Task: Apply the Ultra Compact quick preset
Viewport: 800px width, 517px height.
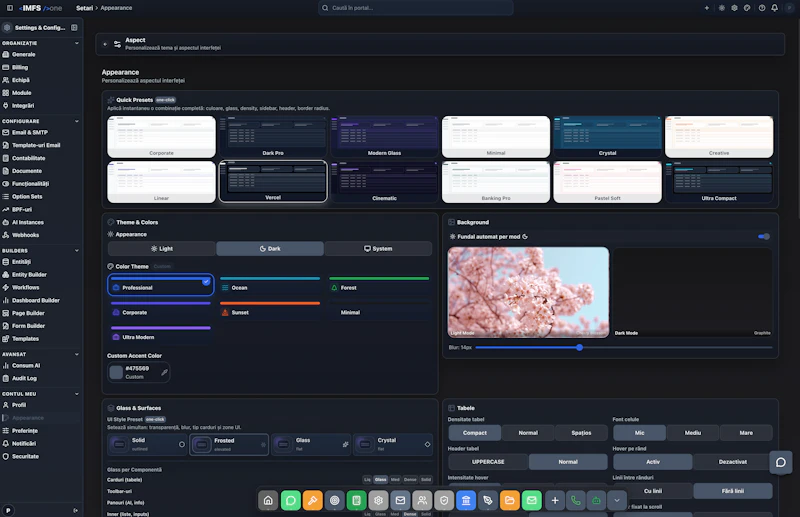Action: [x=719, y=182]
